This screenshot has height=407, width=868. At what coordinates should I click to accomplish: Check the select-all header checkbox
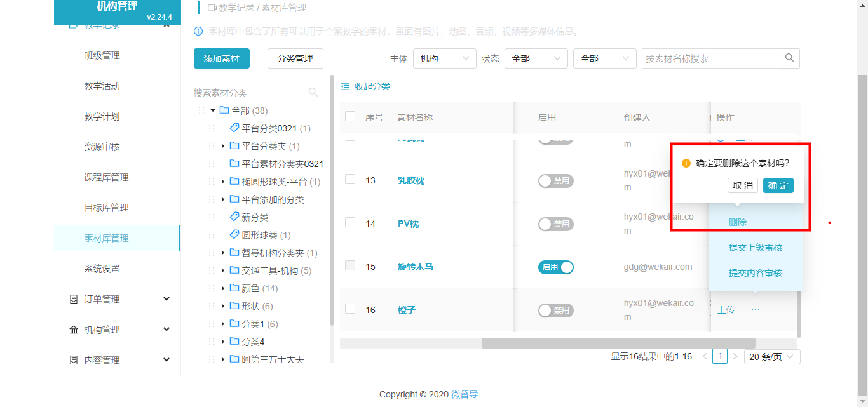tap(350, 116)
